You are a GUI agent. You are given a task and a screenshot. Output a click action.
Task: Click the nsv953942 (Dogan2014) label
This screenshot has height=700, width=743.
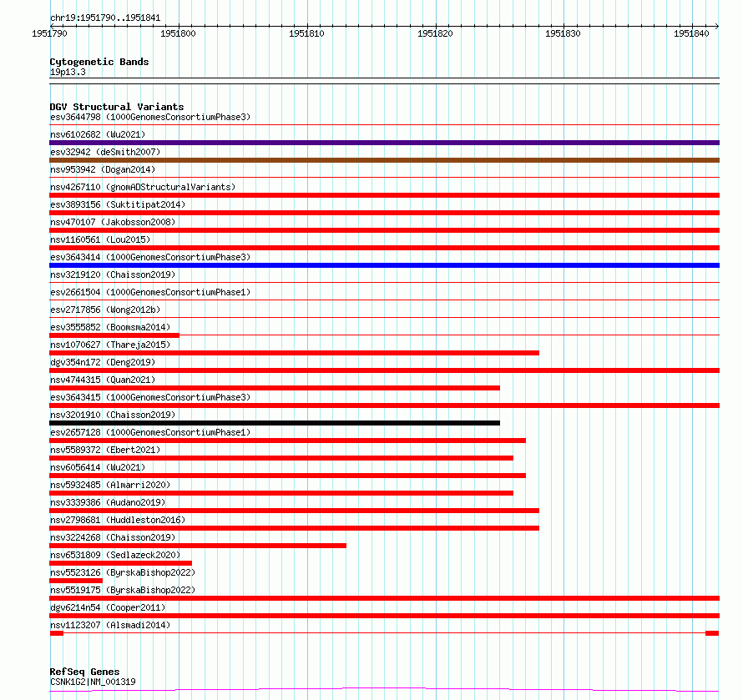click(x=103, y=169)
